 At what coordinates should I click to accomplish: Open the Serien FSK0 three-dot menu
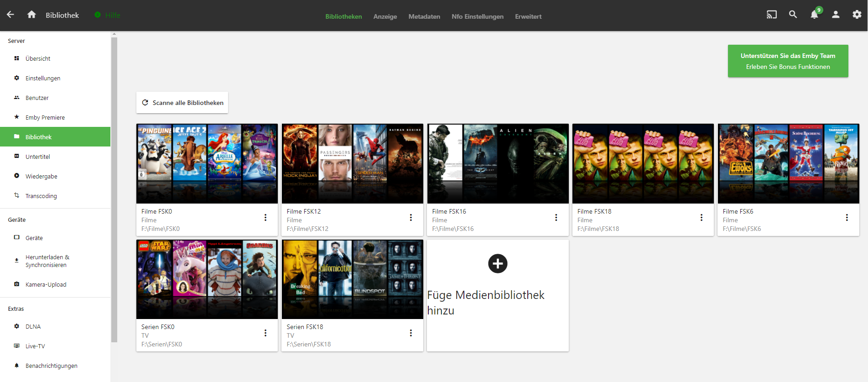tap(265, 333)
